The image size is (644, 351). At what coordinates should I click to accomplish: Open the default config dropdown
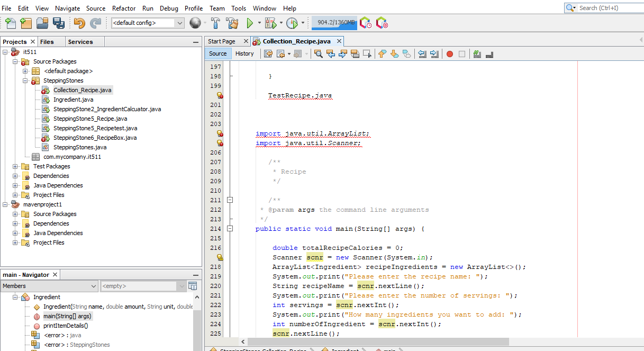pyautogui.click(x=178, y=23)
